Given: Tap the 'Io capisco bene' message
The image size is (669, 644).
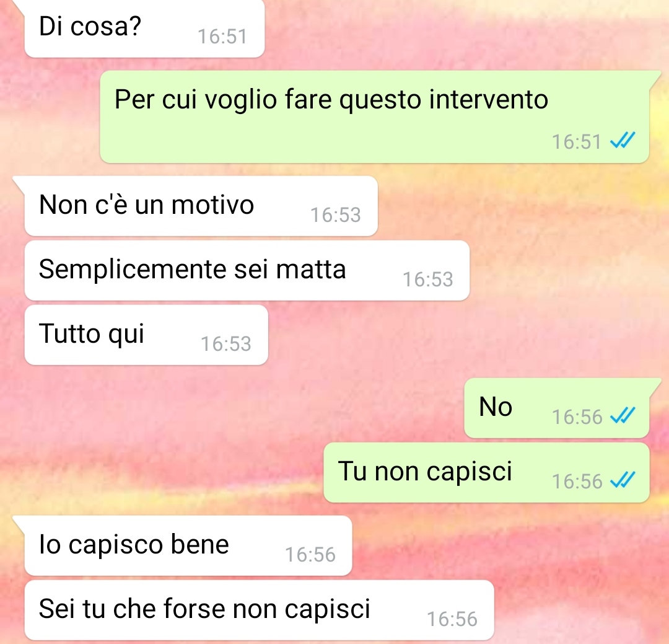Looking at the screenshot, I should (x=188, y=545).
